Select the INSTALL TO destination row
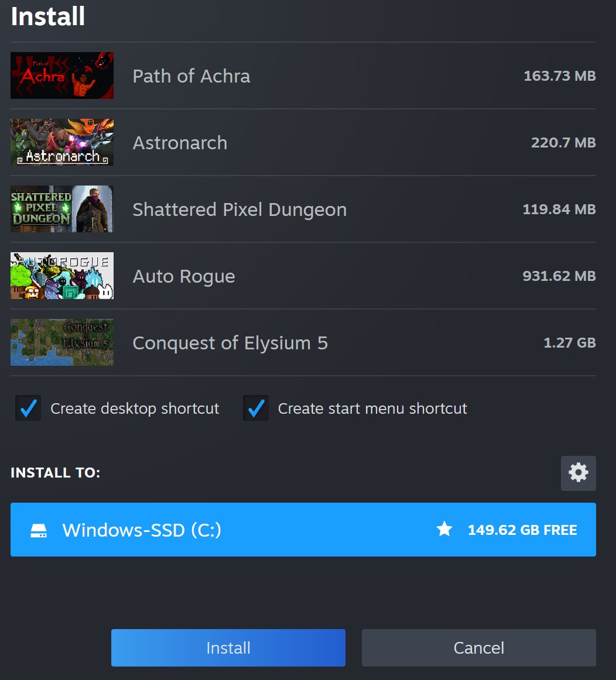The height and width of the screenshot is (680, 616). (x=302, y=530)
